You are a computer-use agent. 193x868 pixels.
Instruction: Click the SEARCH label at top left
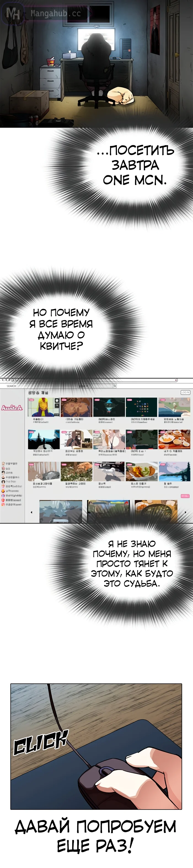click(x=11, y=386)
